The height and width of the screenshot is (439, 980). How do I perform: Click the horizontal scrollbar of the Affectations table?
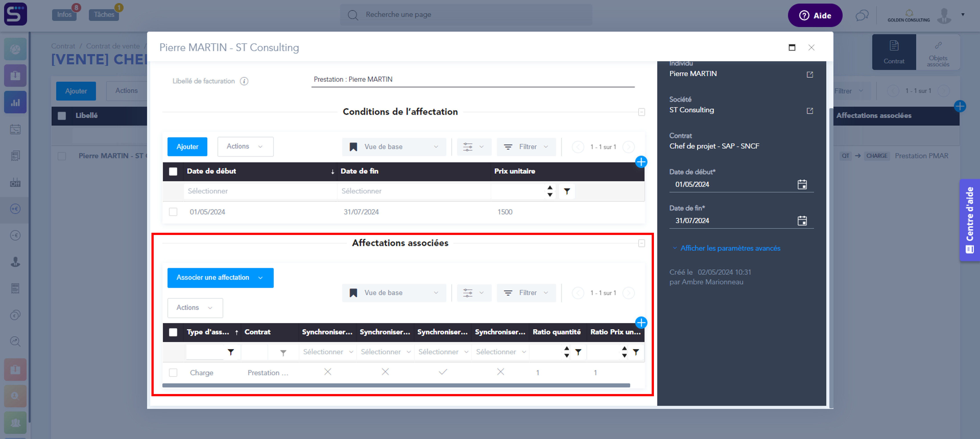[396, 386]
